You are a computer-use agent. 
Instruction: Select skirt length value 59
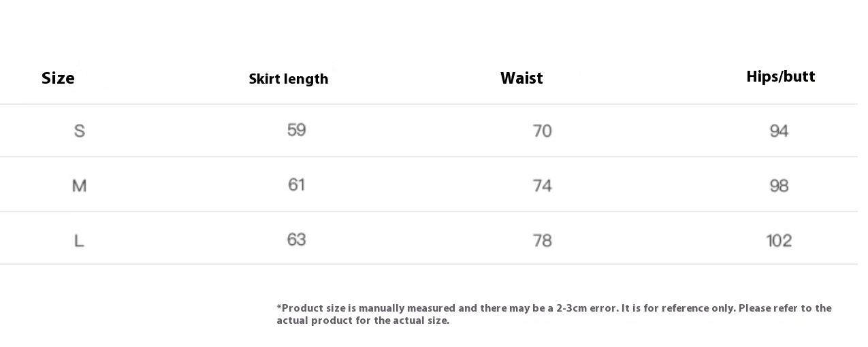296,129
